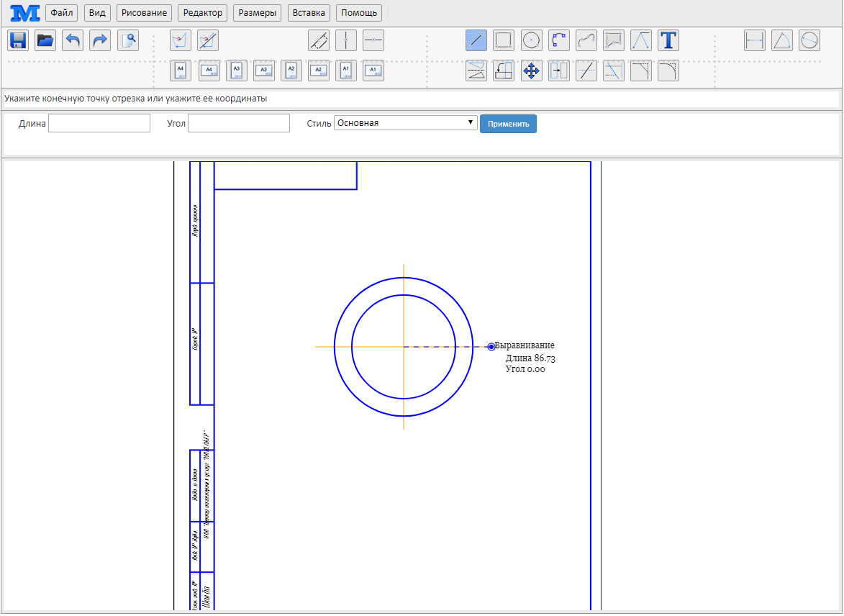Open the Стиль dropdown list
Screen dimensions: 844x616
click(x=405, y=123)
